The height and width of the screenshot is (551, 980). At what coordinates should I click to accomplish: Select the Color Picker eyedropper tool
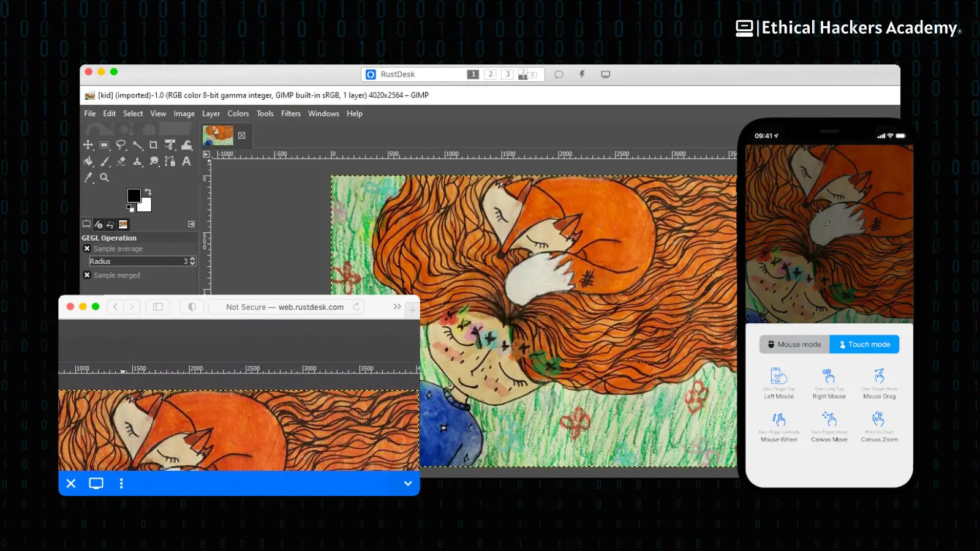[88, 178]
